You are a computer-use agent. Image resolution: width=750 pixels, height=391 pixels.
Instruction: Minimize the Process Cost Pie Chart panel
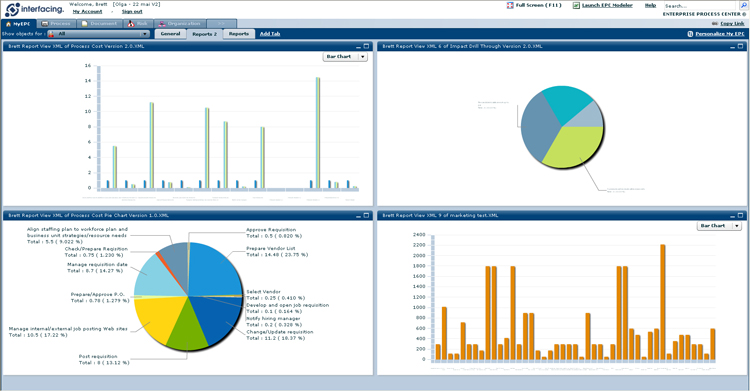coord(359,216)
